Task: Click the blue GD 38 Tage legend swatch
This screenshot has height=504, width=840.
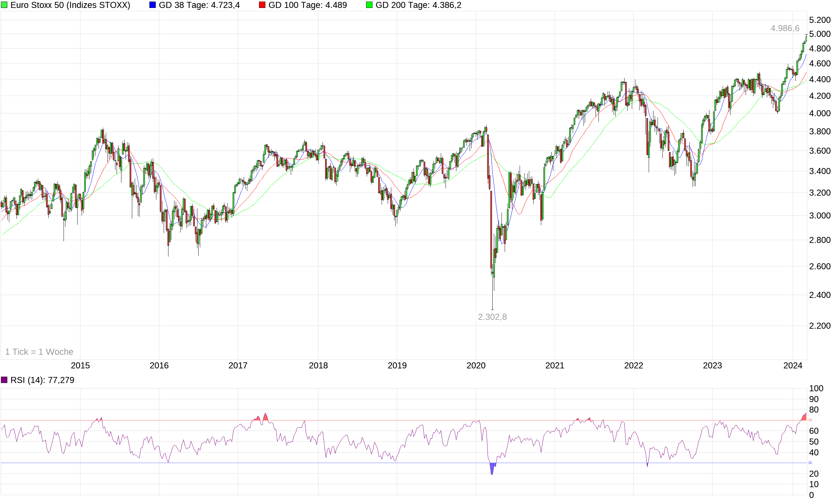Action: pos(153,5)
